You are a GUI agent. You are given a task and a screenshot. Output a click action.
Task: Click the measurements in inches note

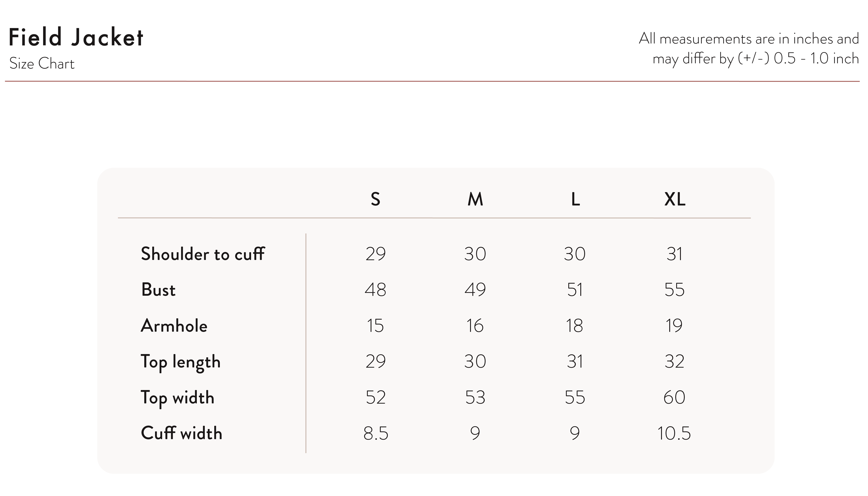tap(749, 49)
